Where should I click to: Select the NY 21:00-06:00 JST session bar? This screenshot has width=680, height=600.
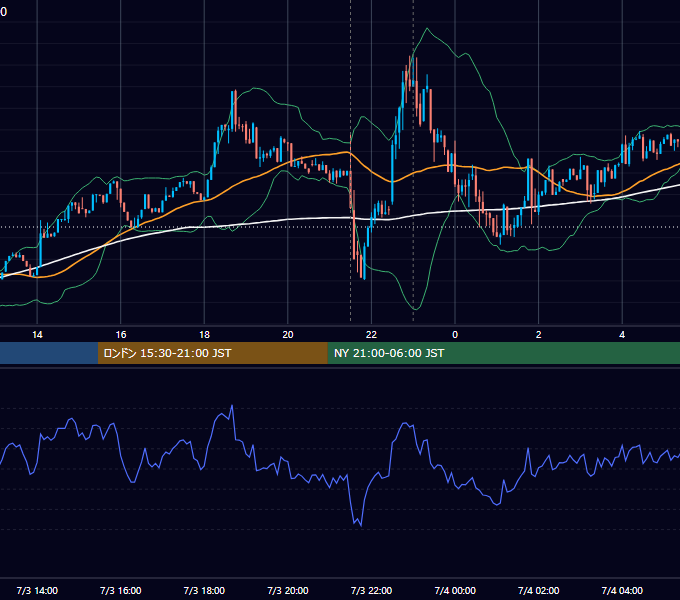click(x=503, y=353)
